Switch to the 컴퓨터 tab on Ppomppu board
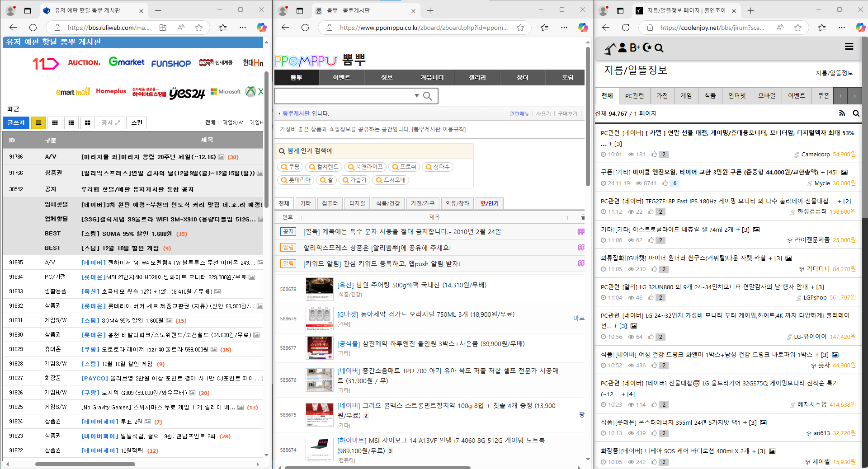868x469 pixels. click(x=330, y=203)
